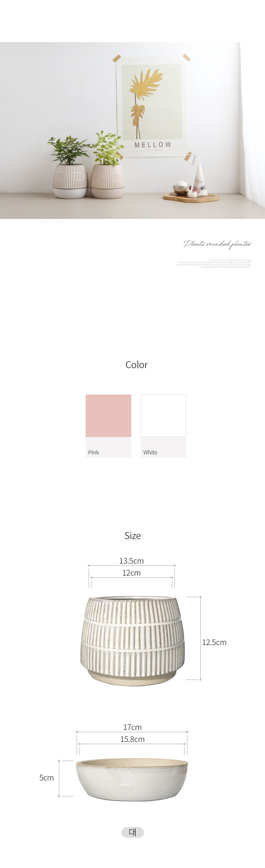The width and height of the screenshot is (265, 868).
Task: Click the Color section heading
Action: pos(137,365)
